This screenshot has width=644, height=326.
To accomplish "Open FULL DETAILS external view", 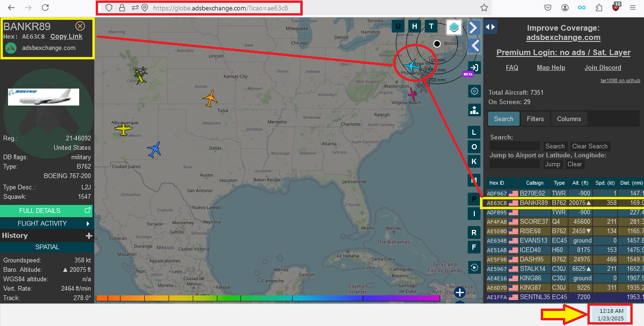I will (x=46, y=211).
